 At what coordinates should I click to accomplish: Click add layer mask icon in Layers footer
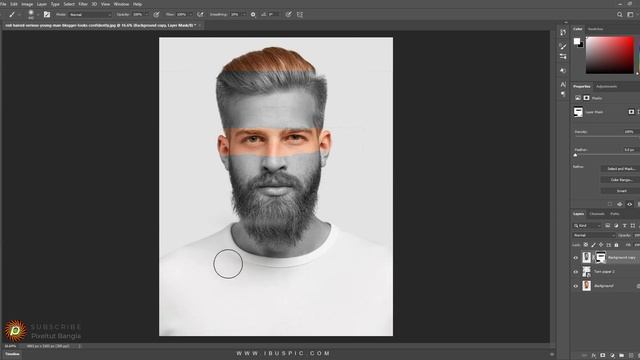[x=602, y=356]
